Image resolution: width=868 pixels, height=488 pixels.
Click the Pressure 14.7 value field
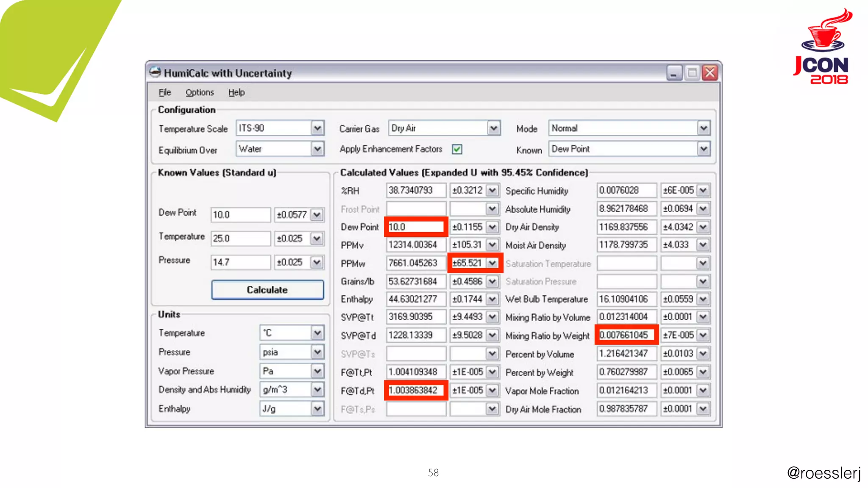[240, 262]
